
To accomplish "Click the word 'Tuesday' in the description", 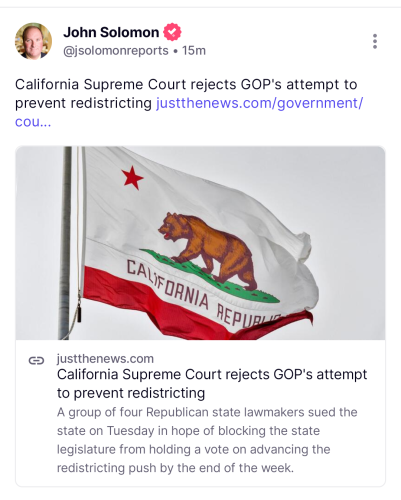I will click(130, 431).
